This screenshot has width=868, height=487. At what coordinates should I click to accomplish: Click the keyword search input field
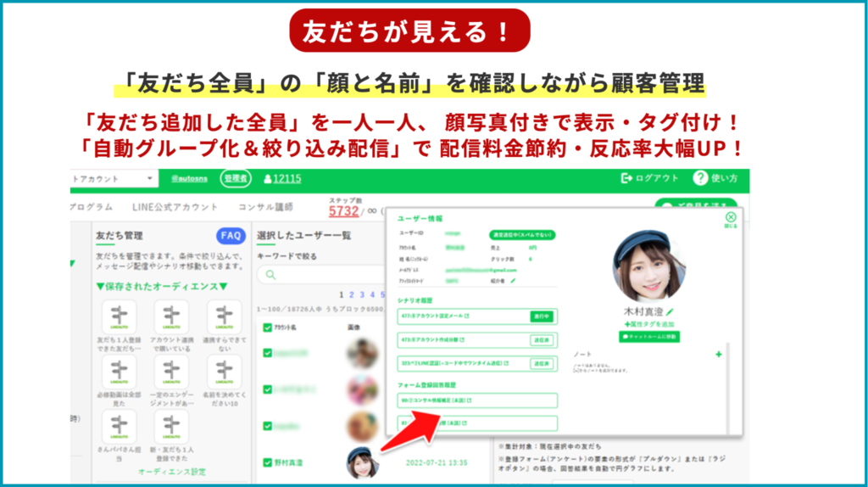tap(321, 275)
